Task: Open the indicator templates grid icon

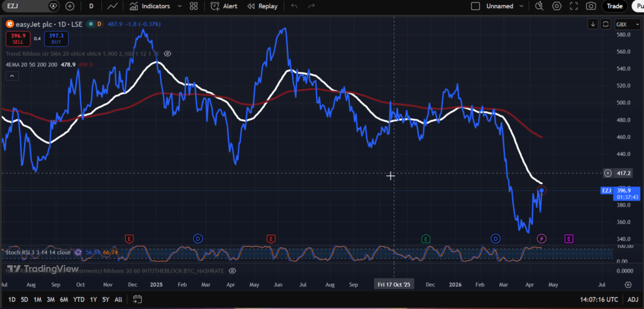Action: click(195, 6)
